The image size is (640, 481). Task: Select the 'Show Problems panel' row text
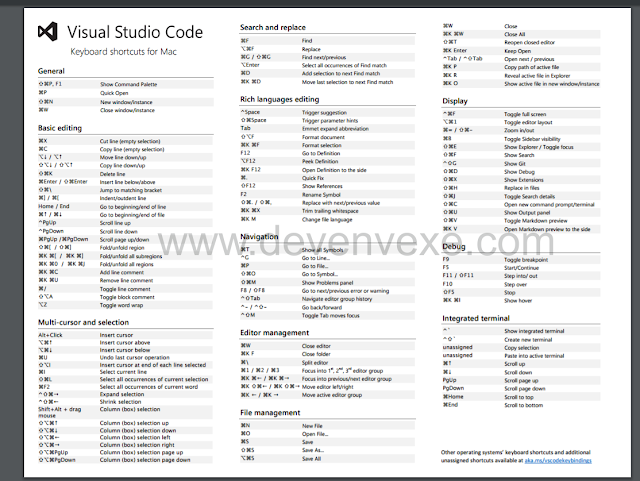click(x=327, y=283)
